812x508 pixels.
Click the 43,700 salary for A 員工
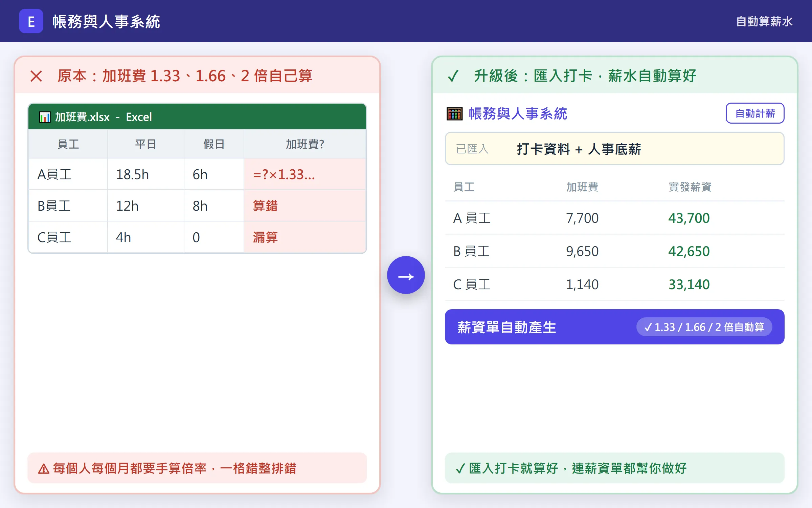click(689, 218)
